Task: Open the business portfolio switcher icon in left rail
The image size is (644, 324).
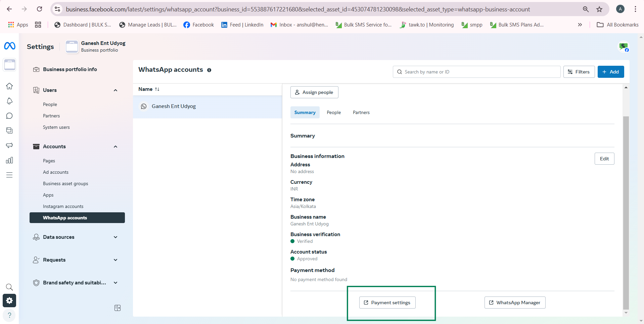Action: click(x=10, y=65)
